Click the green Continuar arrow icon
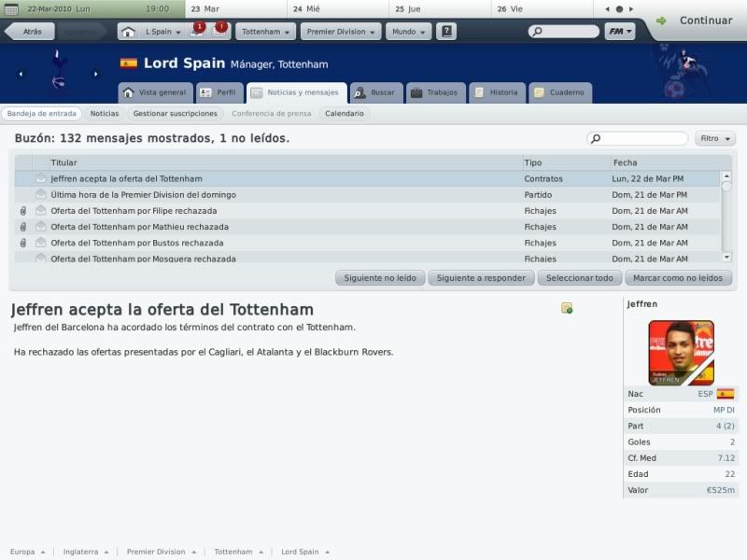This screenshot has height=560, width=747. 661,21
